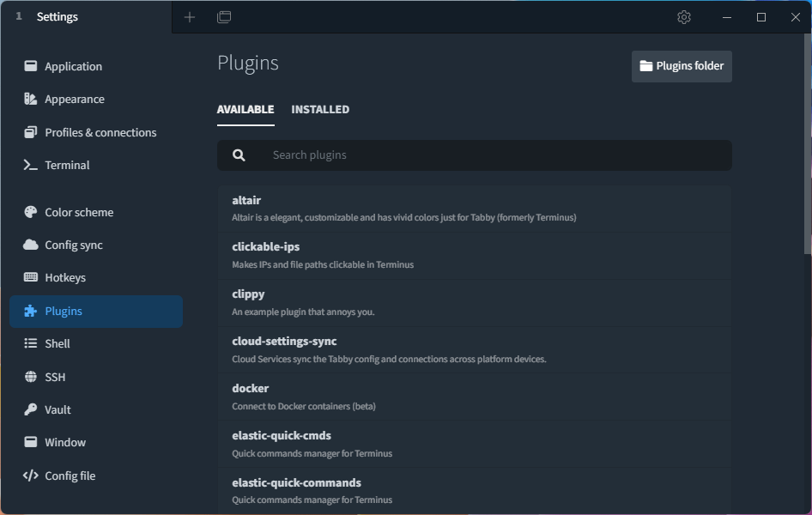This screenshot has width=812, height=515.
Task: Click the SSH globe icon
Action: pos(31,377)
